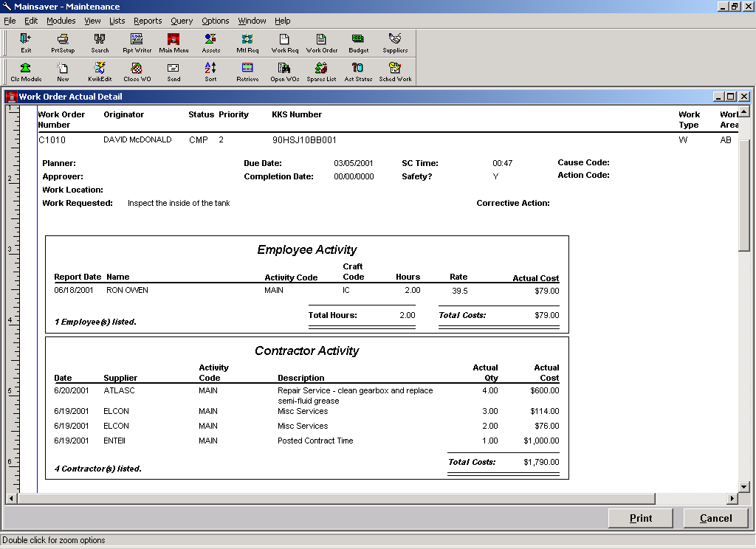Click the Exit toolbar icon
Image resolution: width=756 pixels, height=549 pixels.
(x=26, y=43)
